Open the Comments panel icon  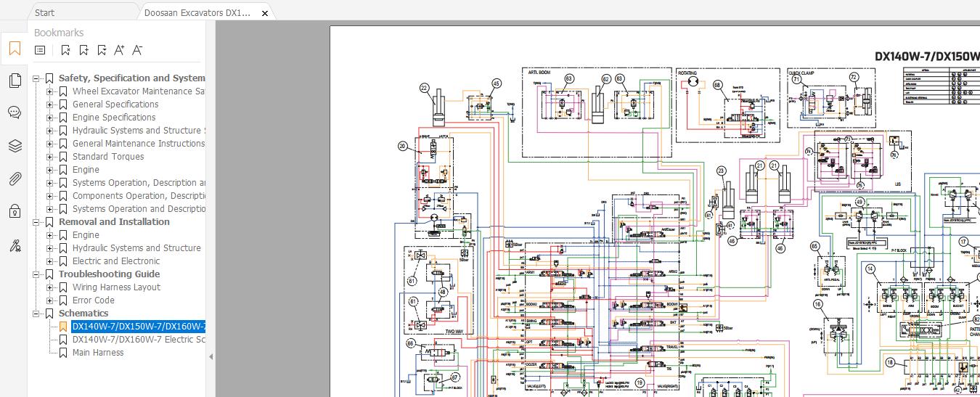15,112
